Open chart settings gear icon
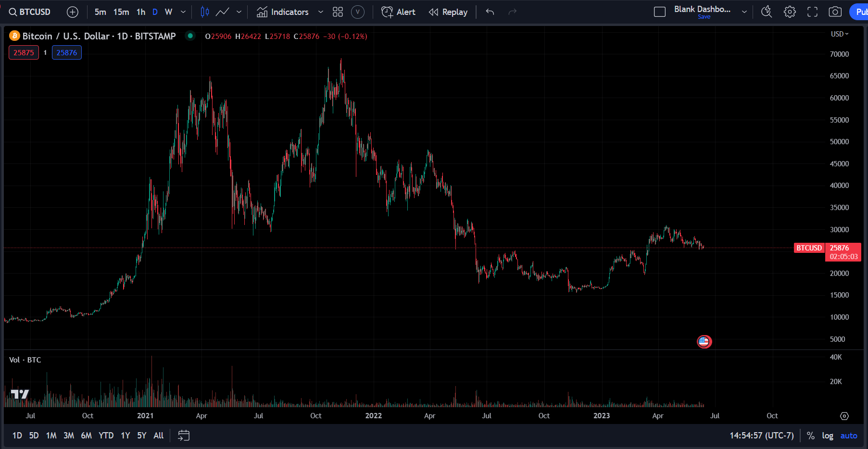This screenshot has width=868, height=449. [x=790, y=12]
